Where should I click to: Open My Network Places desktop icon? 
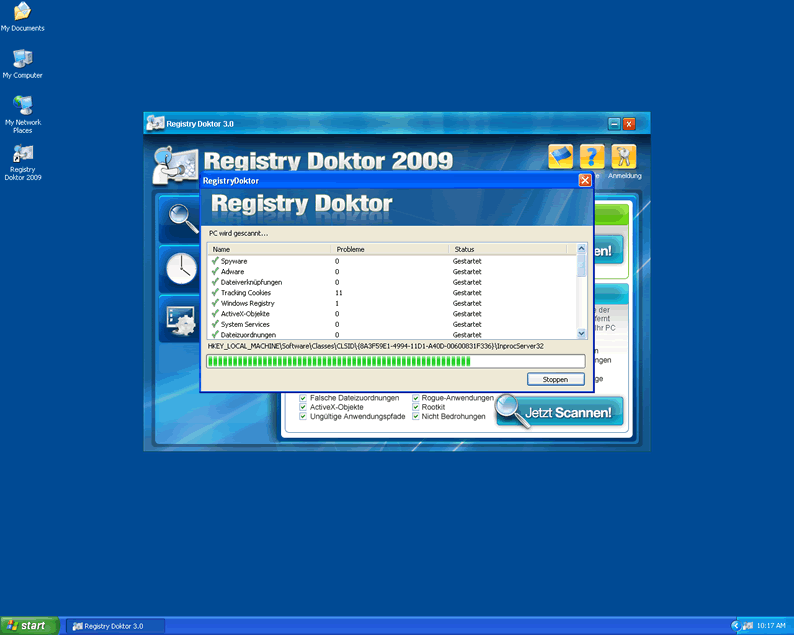tap(22, 106)
